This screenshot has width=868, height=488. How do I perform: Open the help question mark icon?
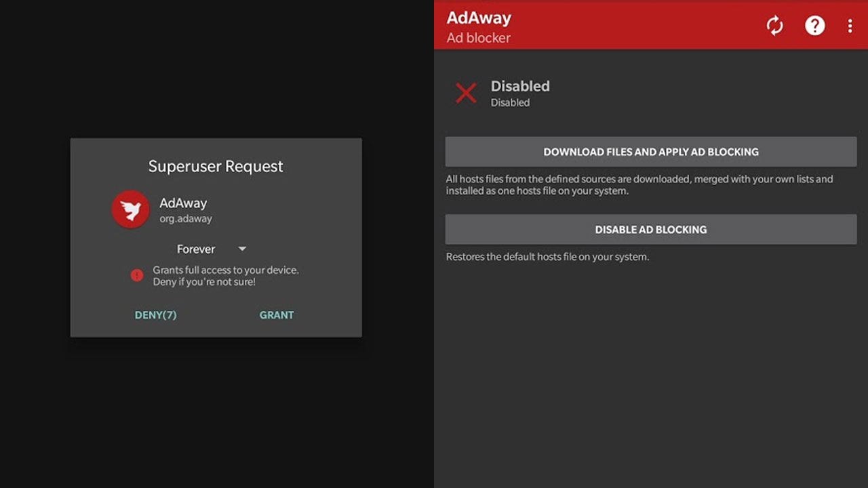pos(814,26)
